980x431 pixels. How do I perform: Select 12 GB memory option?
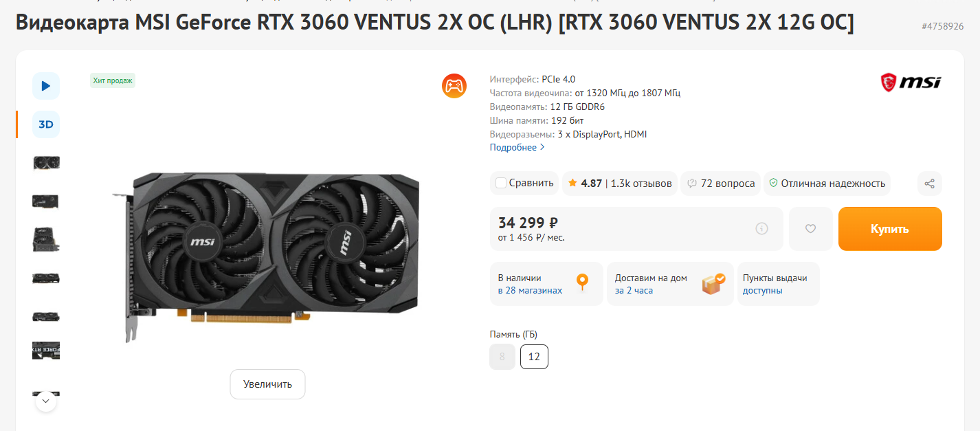534,357
